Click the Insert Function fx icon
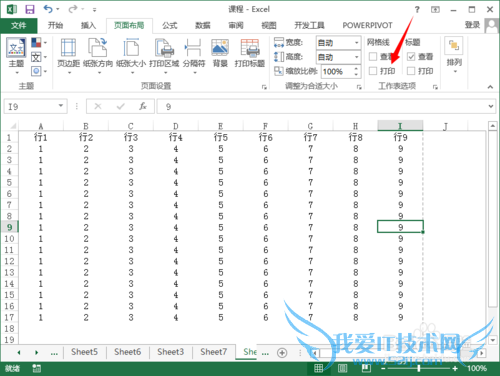500x376 pixels. (x=143, y=106)
